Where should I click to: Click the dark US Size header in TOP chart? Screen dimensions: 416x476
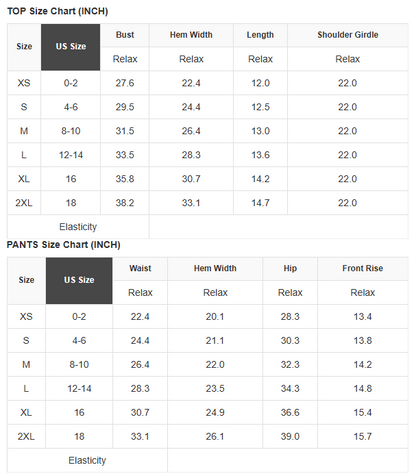[x=71, y=47]
